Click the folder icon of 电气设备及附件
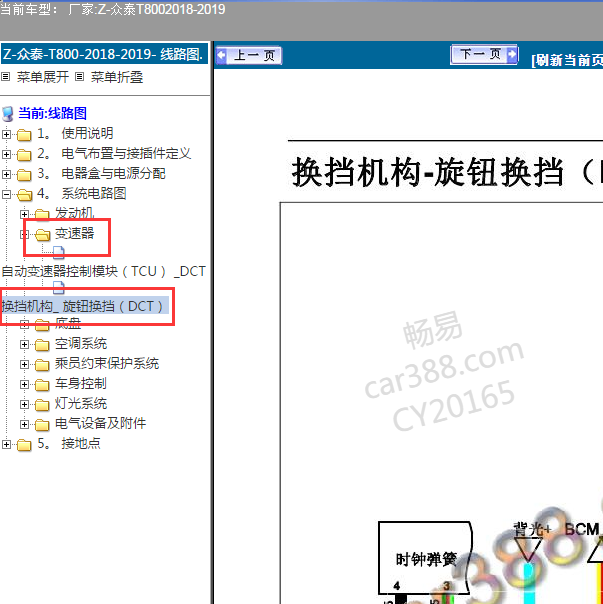This screenshot has height=604, width=603. click(x=42, y=425)
